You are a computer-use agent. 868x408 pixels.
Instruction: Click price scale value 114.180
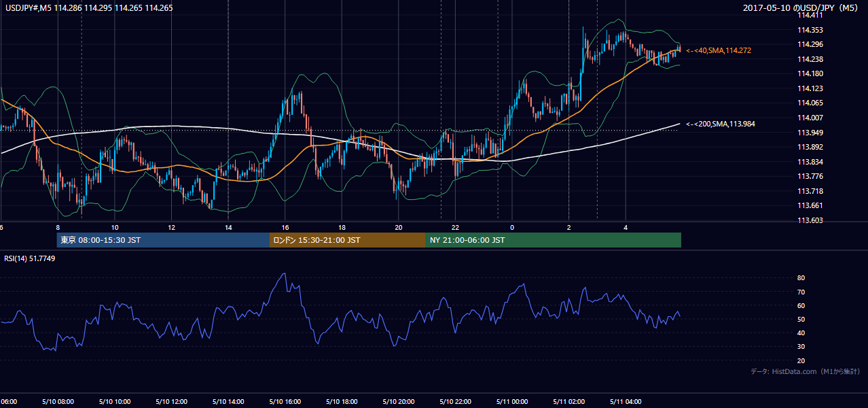click(810, 73)
